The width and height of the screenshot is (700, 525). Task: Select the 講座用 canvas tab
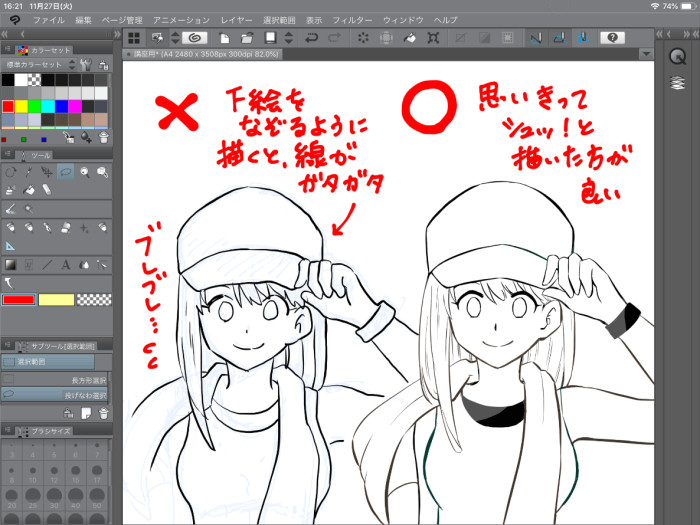point(201,54)
